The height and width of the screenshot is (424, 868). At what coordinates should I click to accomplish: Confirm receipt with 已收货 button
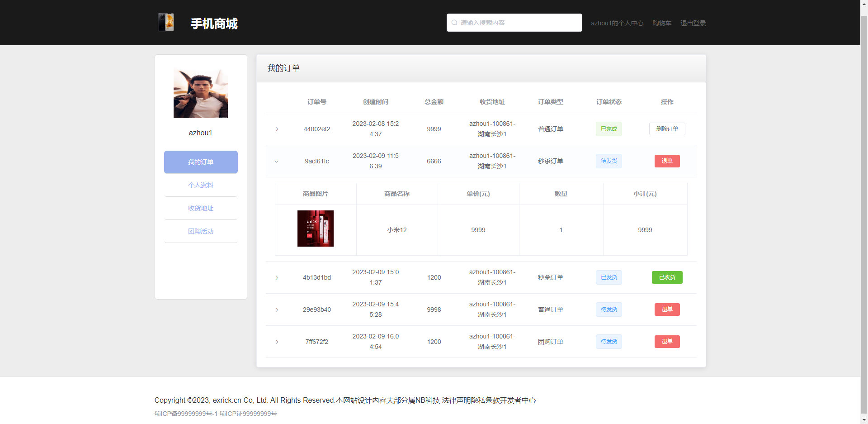click(667, 277)
